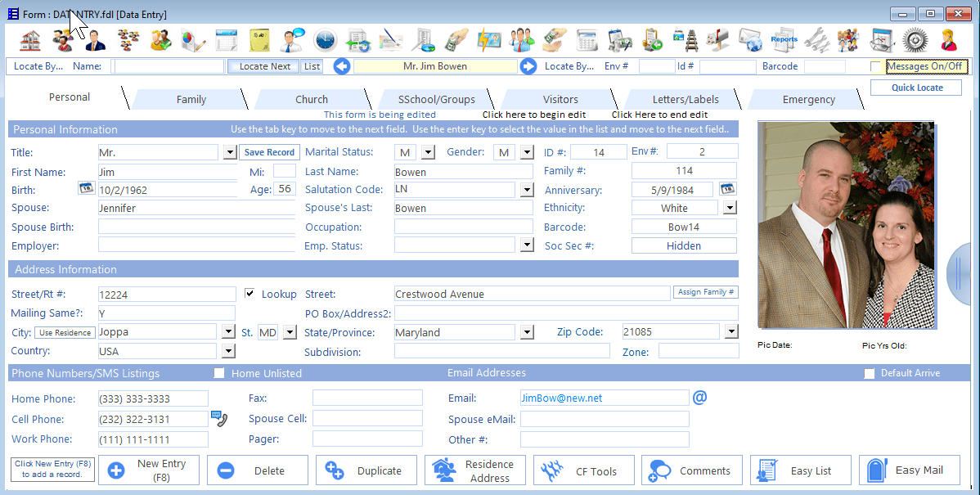Go to previous record with left arrow
Image resolution: width=980 pixels, height=495 pixels.
click(342, 66)
